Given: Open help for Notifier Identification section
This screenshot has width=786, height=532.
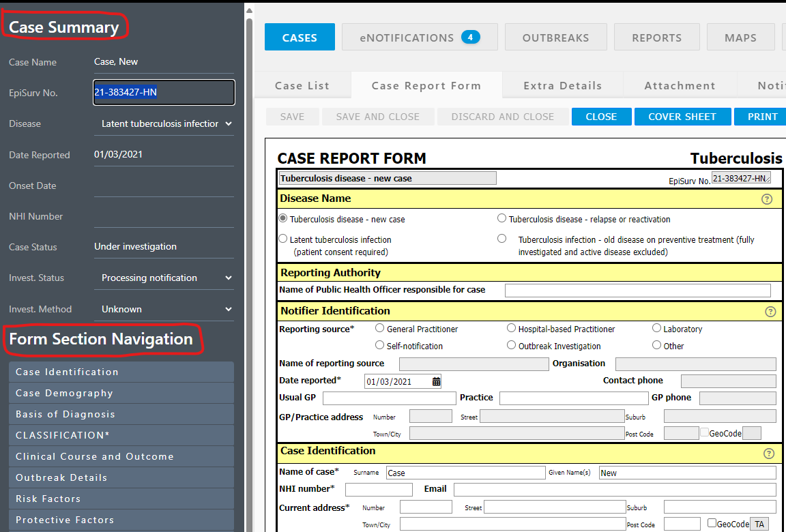Looking at the screenshot, I should (x=770, y=312).
